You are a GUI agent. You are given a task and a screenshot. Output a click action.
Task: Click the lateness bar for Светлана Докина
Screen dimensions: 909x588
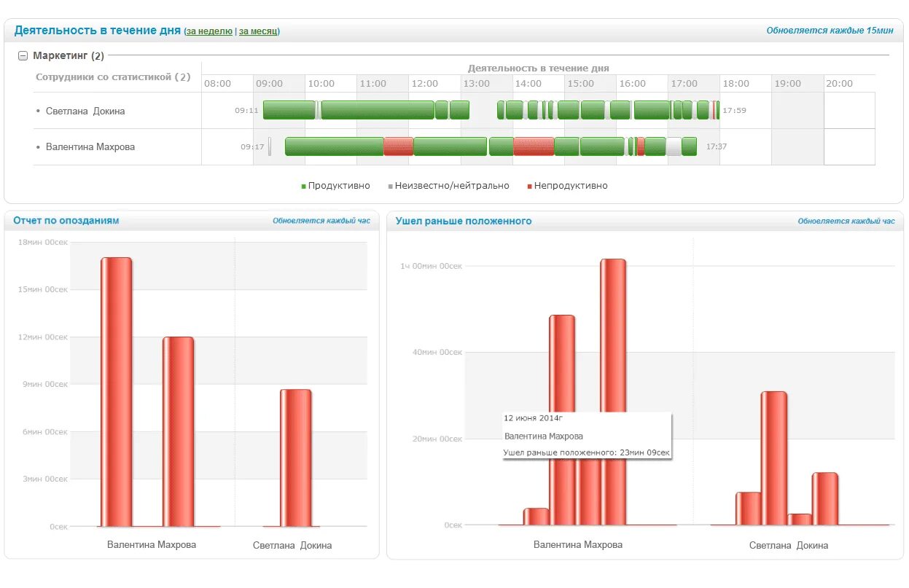coord(295,458)
